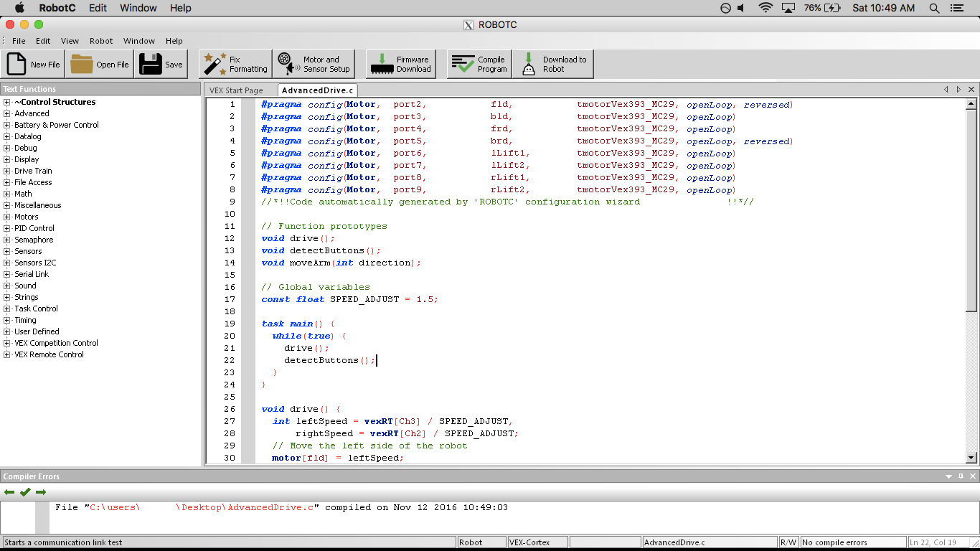Expand VEX Remote Control category
Image resolution: width=980 pixels, height=551 pixels.
[x=7, y=354]
